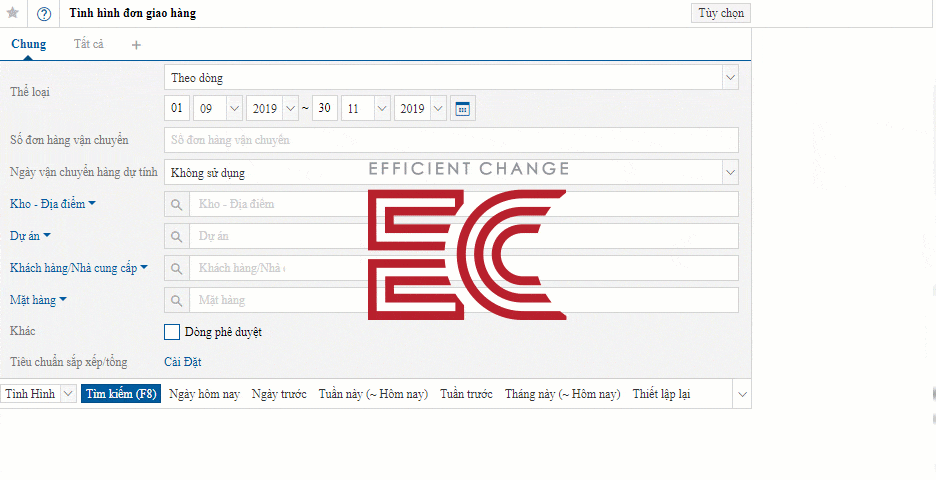Open Ngày vận chuyển hàng dự tính dropdown
The width and height of the screenshot is (936, 480).
click(730, 173)
